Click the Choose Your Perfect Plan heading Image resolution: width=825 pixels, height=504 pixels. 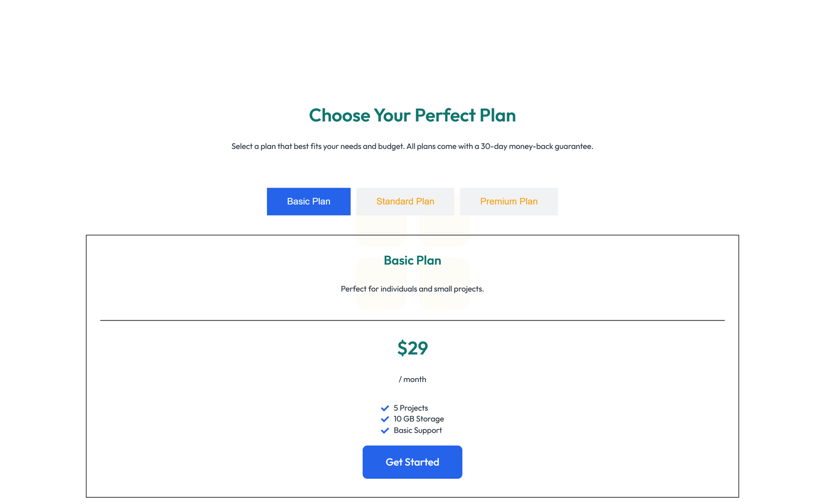pyautogui.click(x=412, y=115)
